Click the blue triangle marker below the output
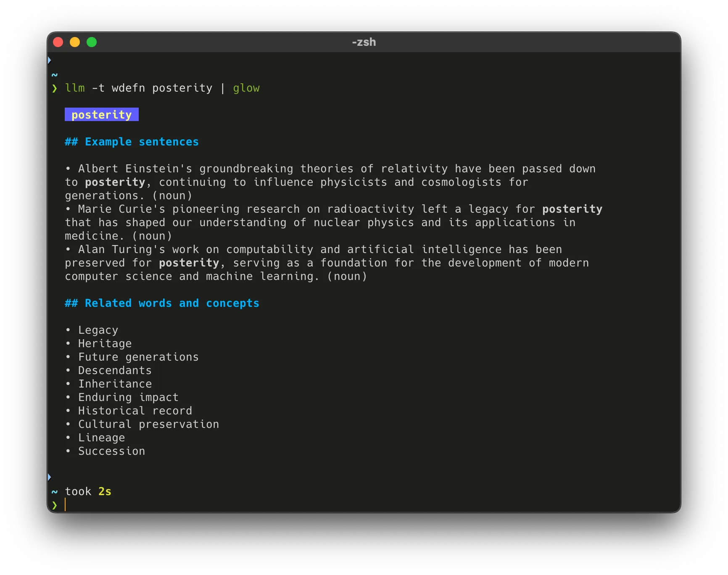This screenshot has width=728, height=575. pos(49,477)
